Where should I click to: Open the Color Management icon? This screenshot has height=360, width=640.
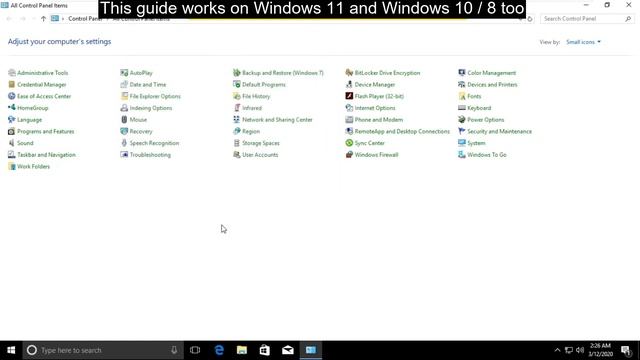[462, 73]
